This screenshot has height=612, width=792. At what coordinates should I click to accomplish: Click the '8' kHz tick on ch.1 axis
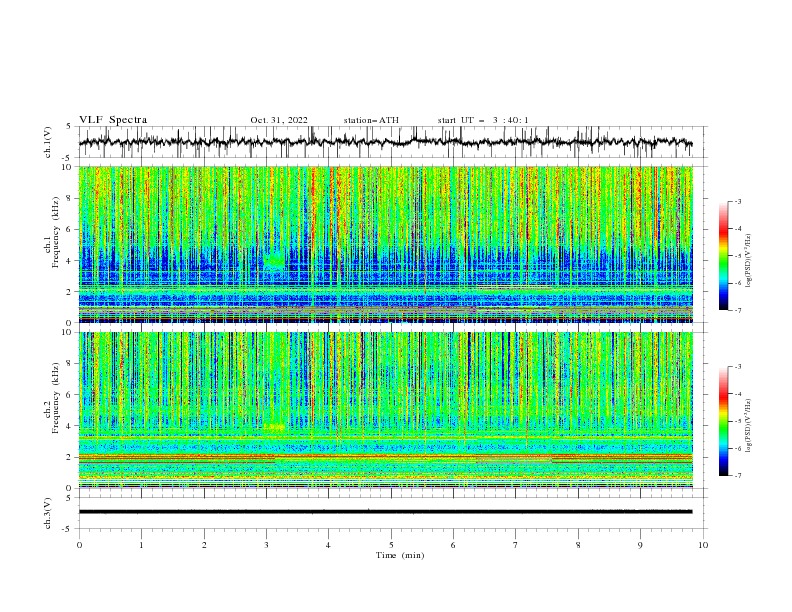69,198
